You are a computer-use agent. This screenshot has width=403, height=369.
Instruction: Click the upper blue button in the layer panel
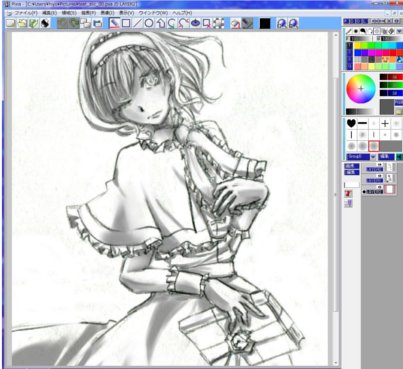(x=352, y=166)
